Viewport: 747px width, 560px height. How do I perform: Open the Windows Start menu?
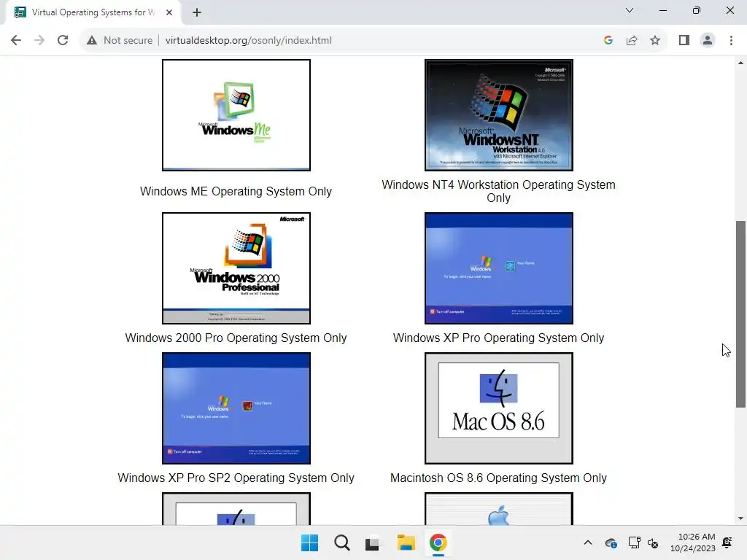[x=309, y=542]
